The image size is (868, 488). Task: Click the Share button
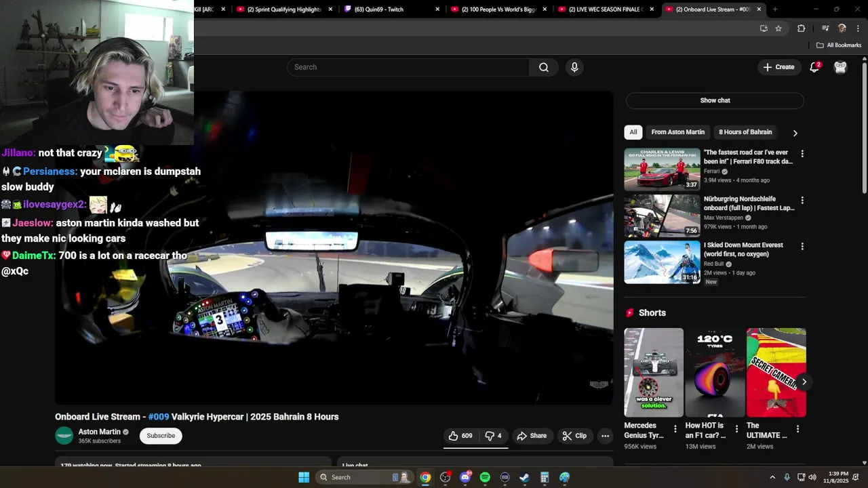531,436
